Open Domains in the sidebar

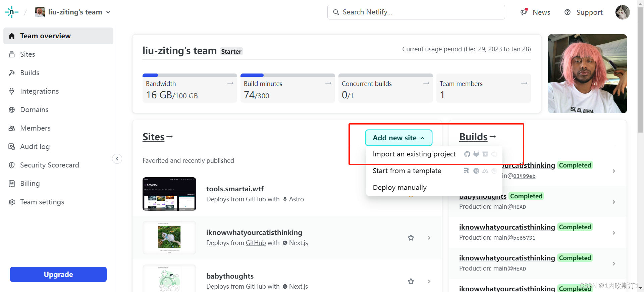(58, 110)
